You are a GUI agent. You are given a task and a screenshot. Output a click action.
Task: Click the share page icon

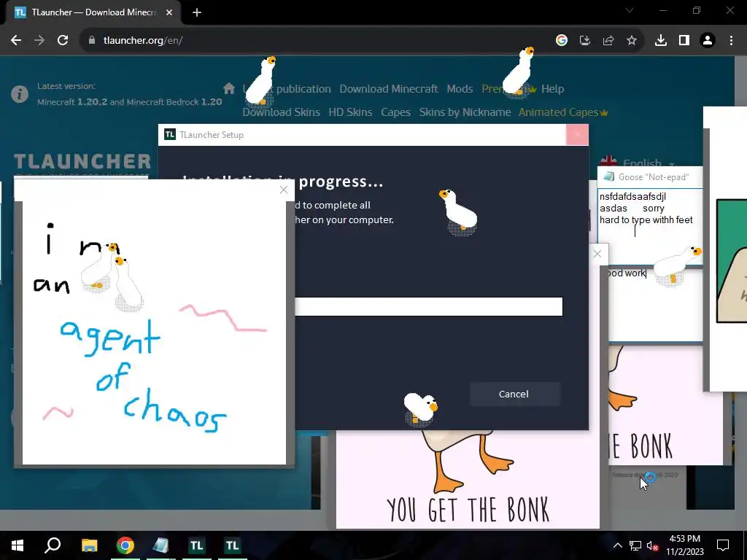point(608,41)
